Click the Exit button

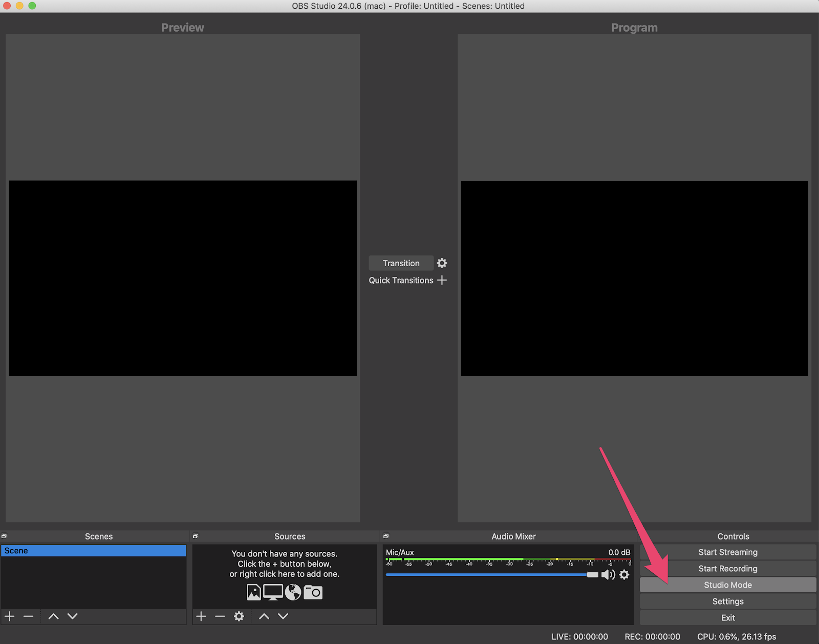click(x=728, y=618)
